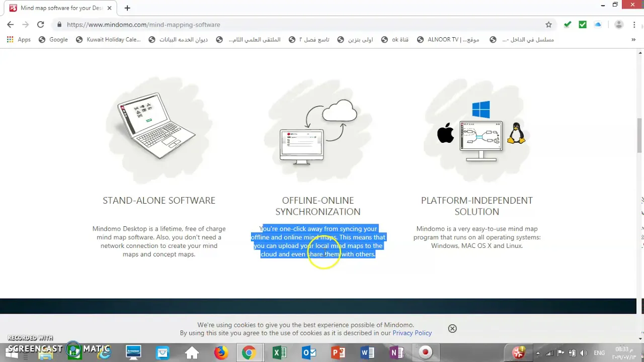Open the Privacy Policy link
Viewport: 644px width, 362px height.
(412, 333)
